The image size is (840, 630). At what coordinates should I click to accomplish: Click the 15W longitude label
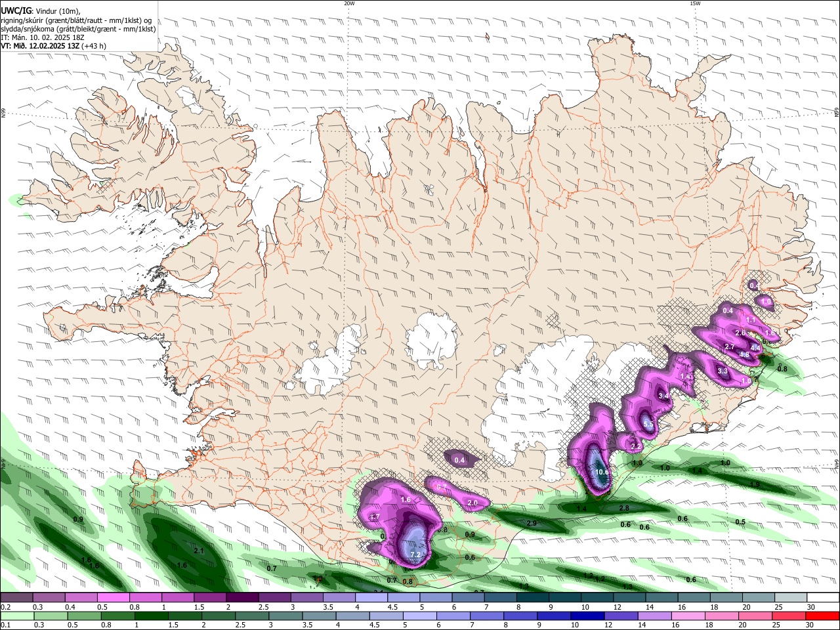(x=694, y=3)
